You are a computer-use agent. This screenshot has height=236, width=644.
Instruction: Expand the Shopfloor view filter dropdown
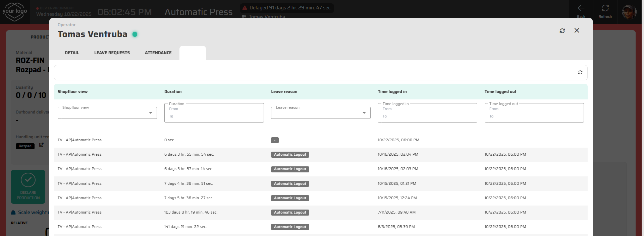point(150,113)
